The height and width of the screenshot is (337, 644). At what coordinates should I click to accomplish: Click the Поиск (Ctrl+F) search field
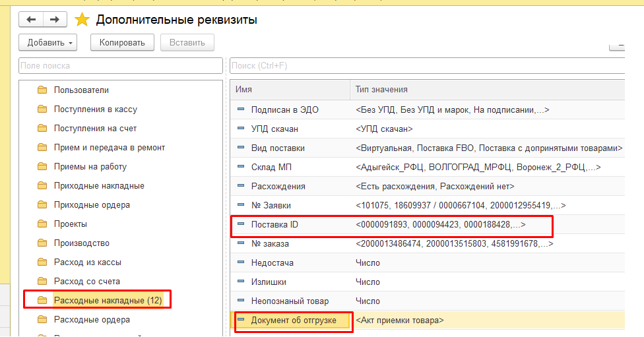pos(427,66)
